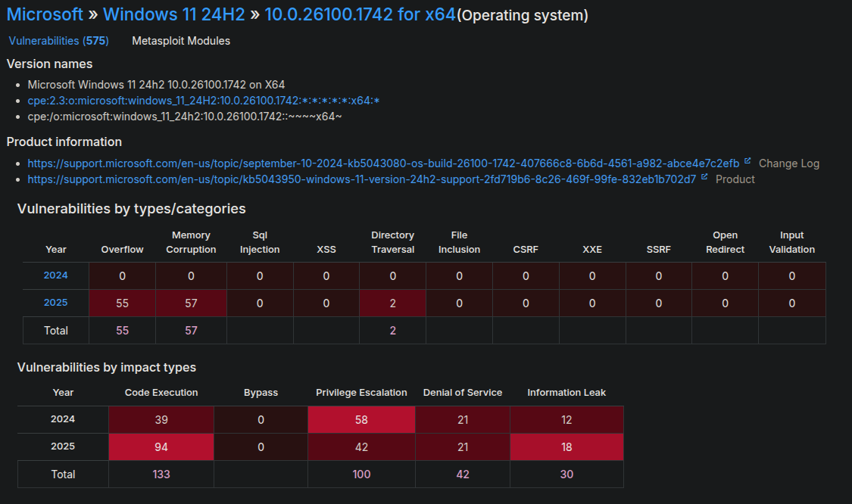The image size is (852, 504).
Task: Open the Microsoft breadcrumb link
Action: tap(45, 14)
